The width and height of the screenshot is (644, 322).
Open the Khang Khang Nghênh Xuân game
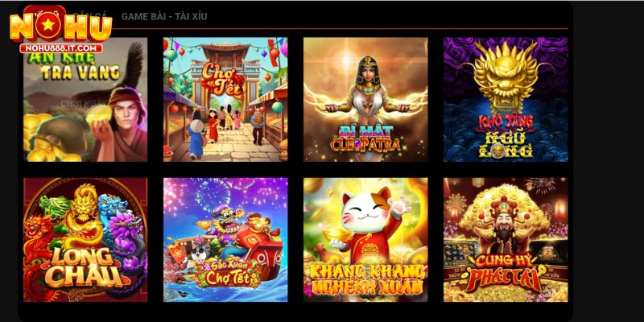[365, 240]
